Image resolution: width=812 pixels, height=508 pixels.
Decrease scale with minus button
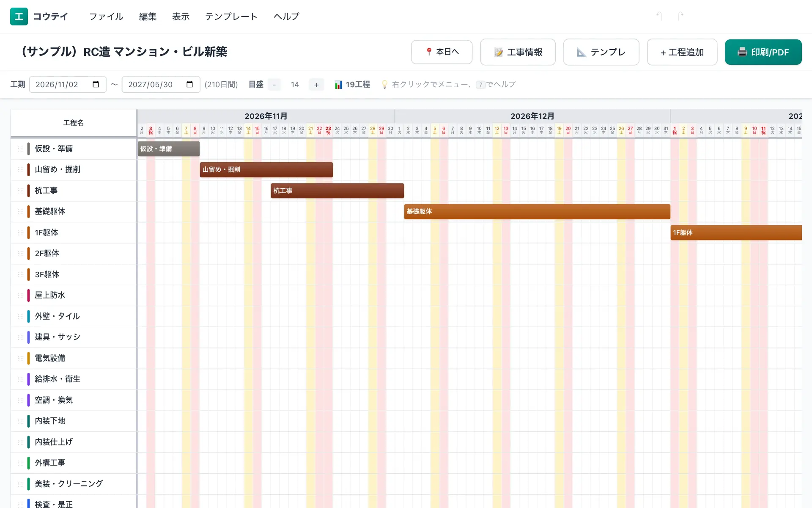(x=274, y=85)
